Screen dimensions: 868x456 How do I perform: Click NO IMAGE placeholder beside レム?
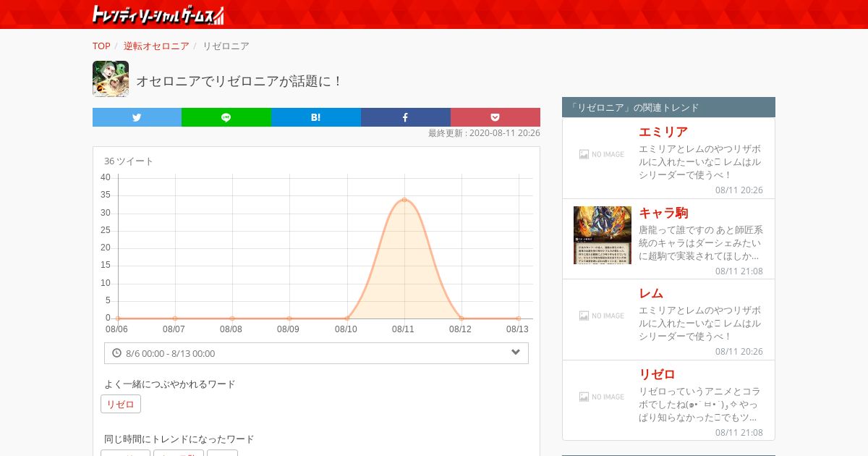[x=602, y=316]
